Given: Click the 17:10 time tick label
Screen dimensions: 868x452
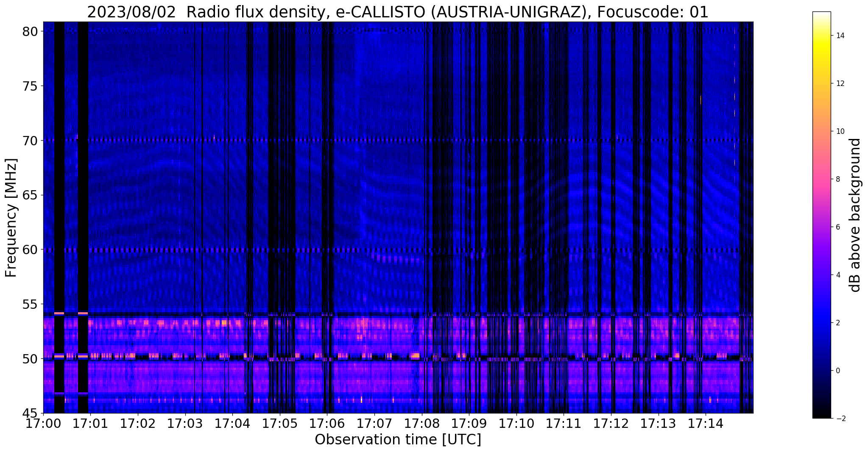Looking at the screenshot, I should pyautogui.click(x=516, y=423).
